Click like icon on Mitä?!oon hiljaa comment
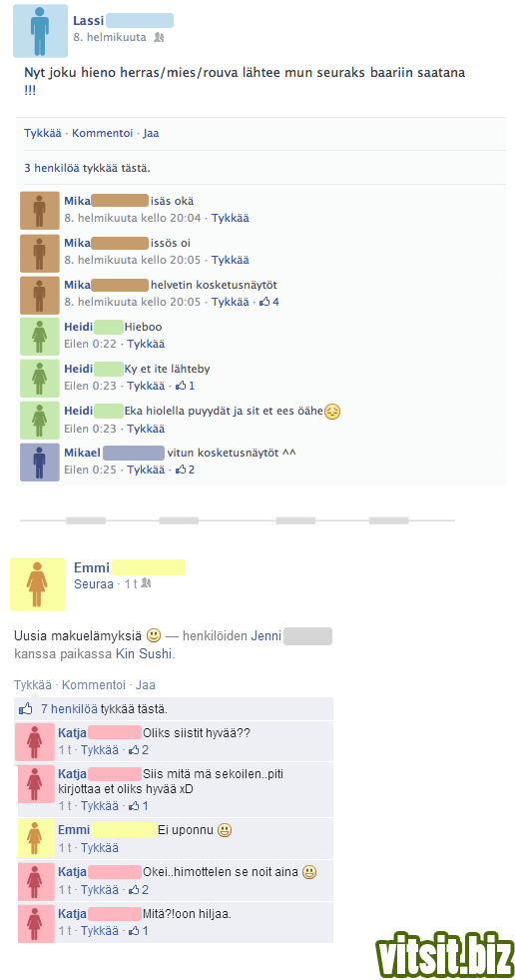 [134, 931]
